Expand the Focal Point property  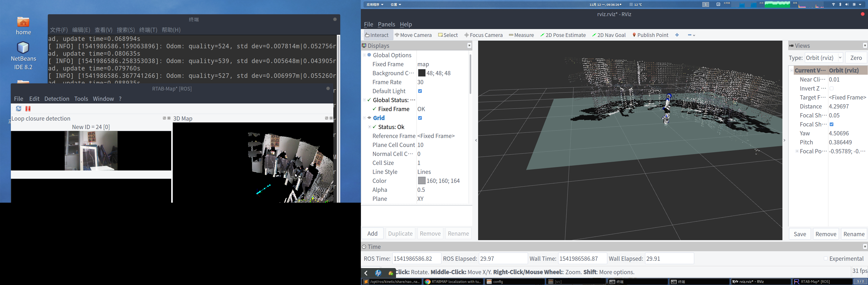pyautogui.click(x=797, y=151)
